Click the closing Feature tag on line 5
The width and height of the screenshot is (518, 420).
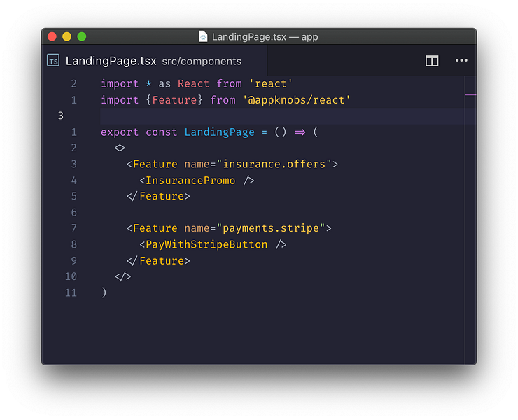click(159, 196)
